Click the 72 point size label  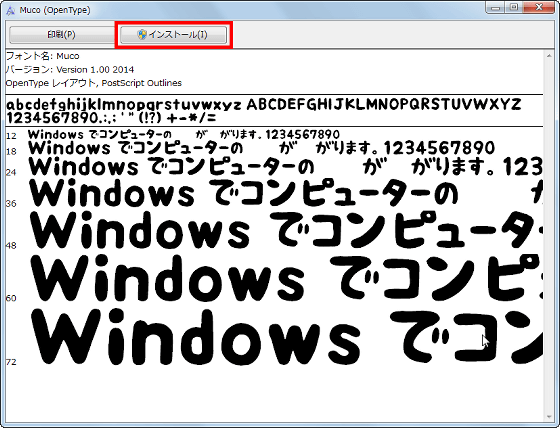[11, 362]
